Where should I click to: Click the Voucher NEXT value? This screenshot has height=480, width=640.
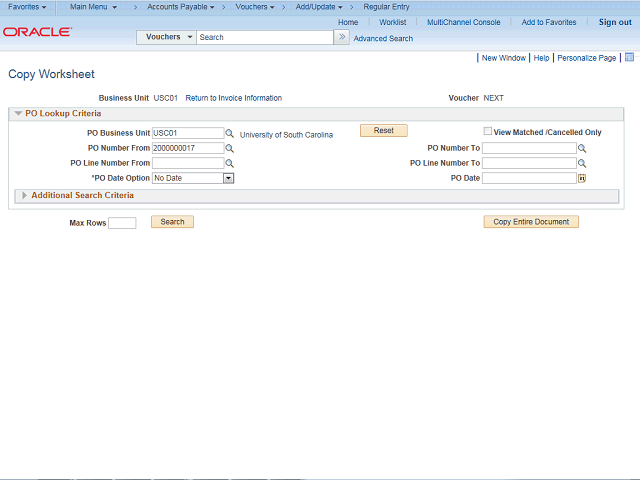point(493,98)
